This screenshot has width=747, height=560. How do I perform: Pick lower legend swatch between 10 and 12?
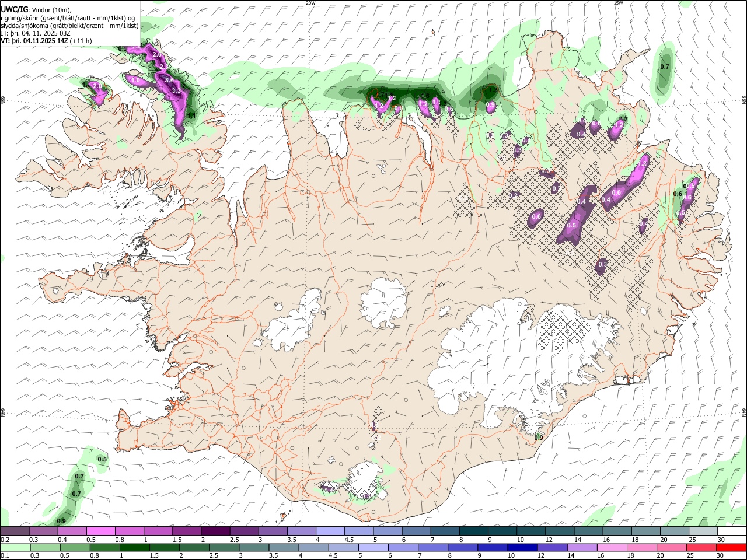(x=522, y=548)
